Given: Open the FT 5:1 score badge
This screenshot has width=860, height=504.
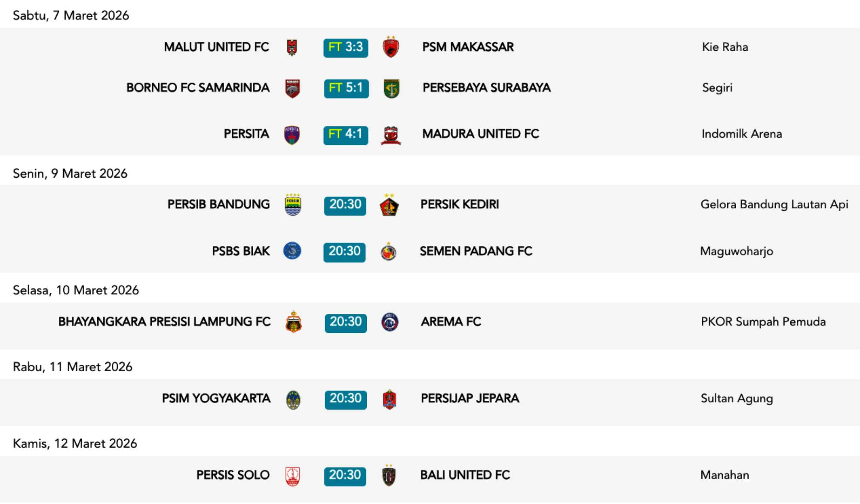Looking at the screenshot, I should coord(346,88).
